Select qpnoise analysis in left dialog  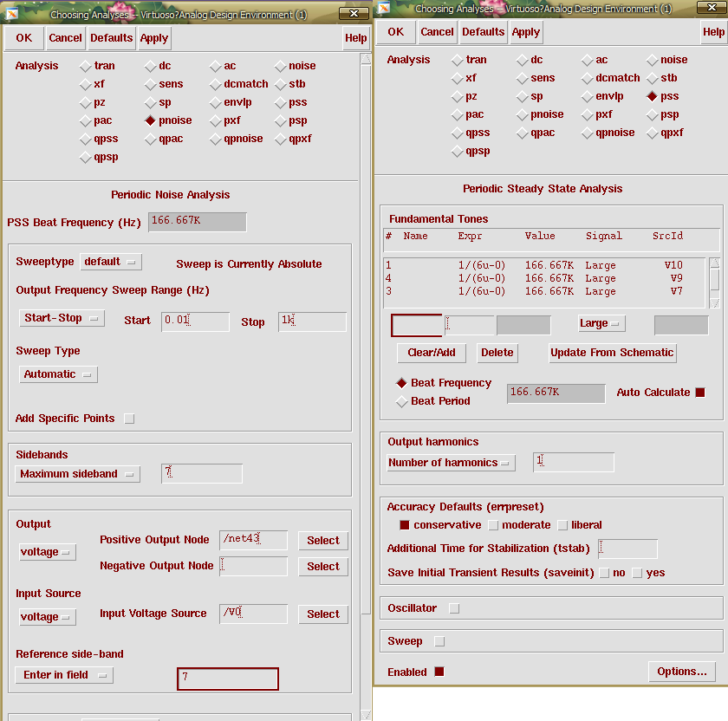pyautogui.click(x=215, y=140)
